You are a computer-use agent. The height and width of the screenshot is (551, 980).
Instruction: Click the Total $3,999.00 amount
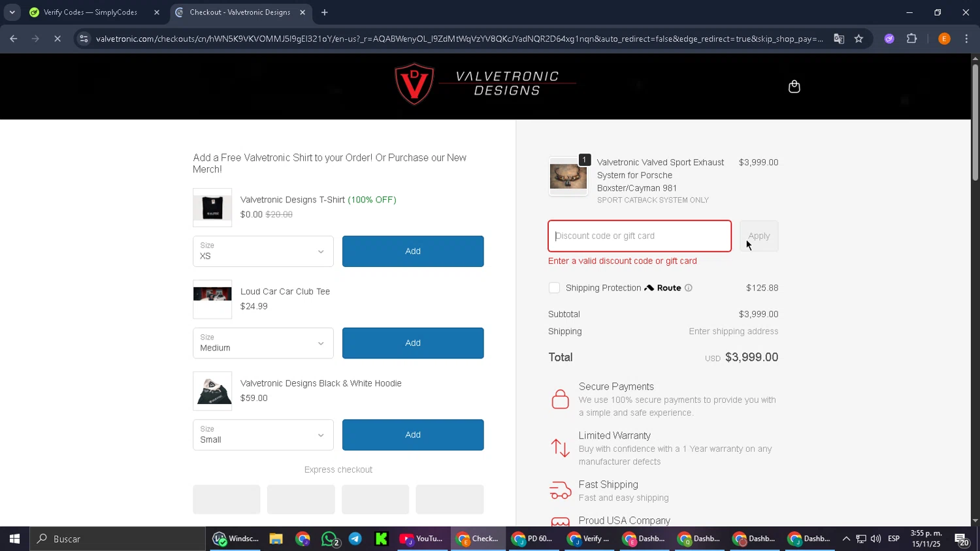(751, 357)
